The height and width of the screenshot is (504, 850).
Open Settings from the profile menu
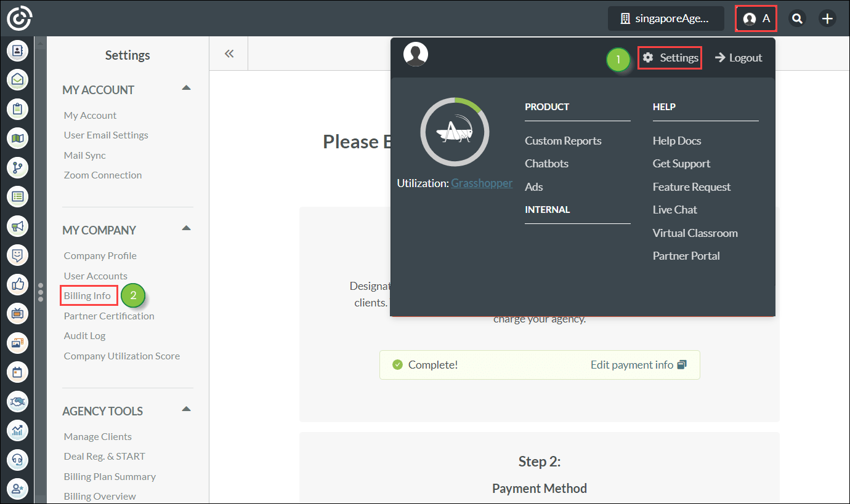point(670,57)
